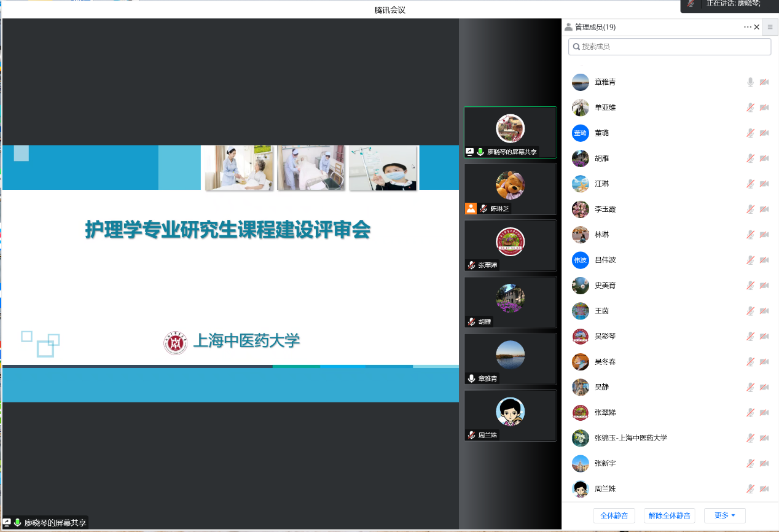Click the muted mic icon at top-right speaking indicator
This screenshot has width=779, height=532.
(691, 4)
